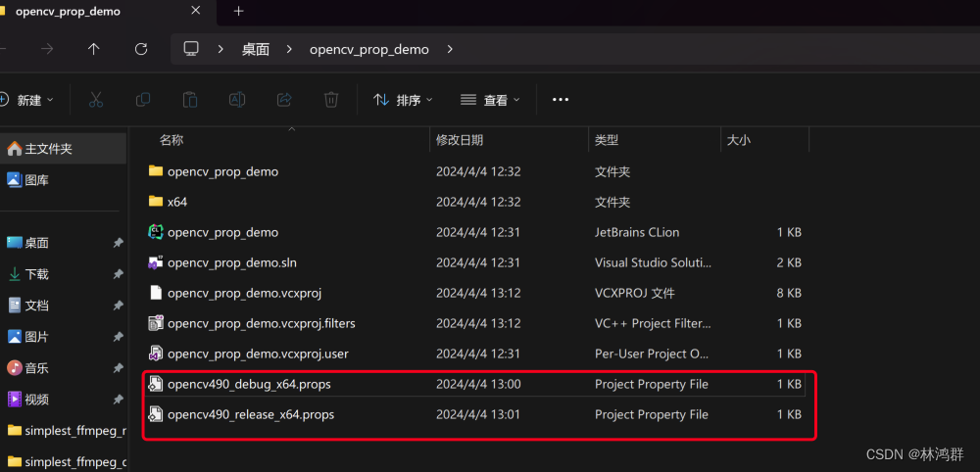Image resolution: width=980 pixels, height=472 pixels.
Task: Click the PC monitor icon in address bar
Action: 191,49
